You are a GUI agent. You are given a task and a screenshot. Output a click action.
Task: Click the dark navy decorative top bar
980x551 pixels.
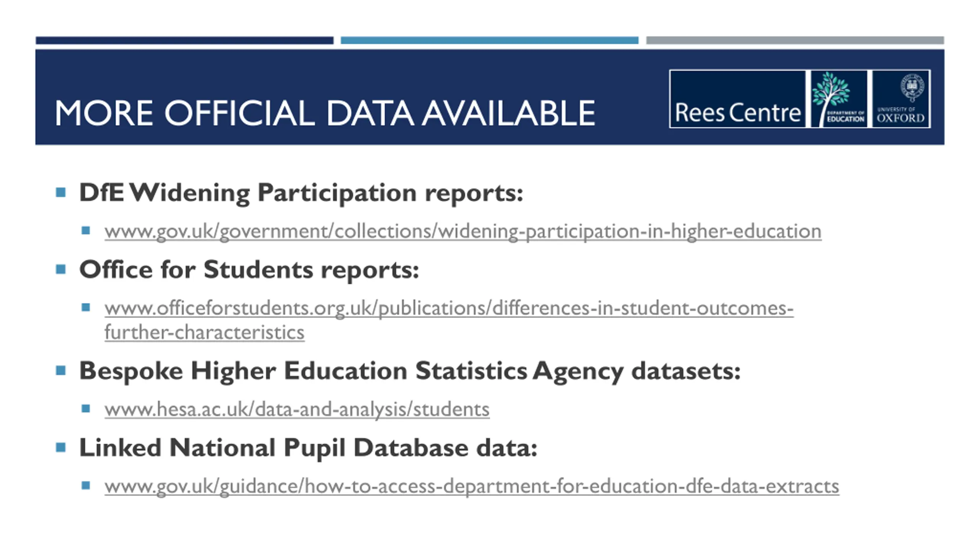185,40
